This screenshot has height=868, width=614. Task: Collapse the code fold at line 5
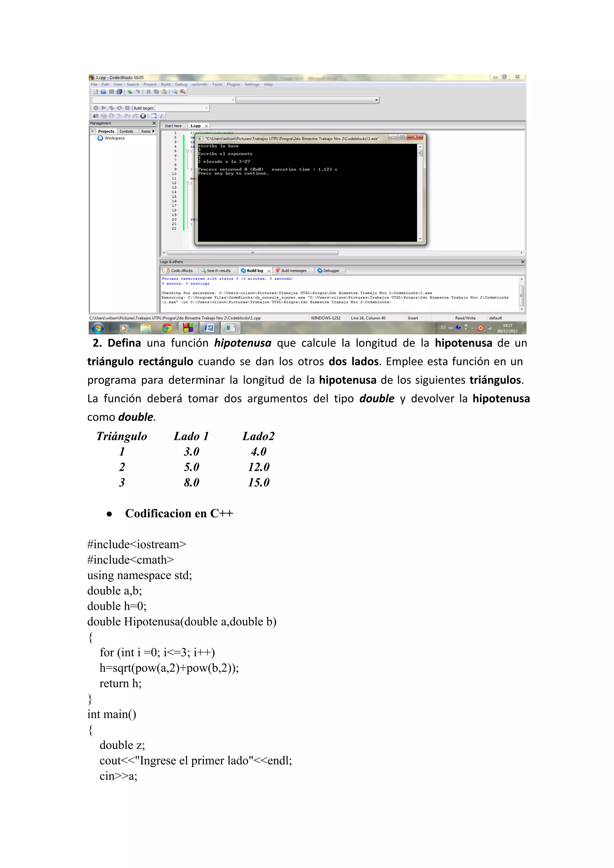coord(187,151)
